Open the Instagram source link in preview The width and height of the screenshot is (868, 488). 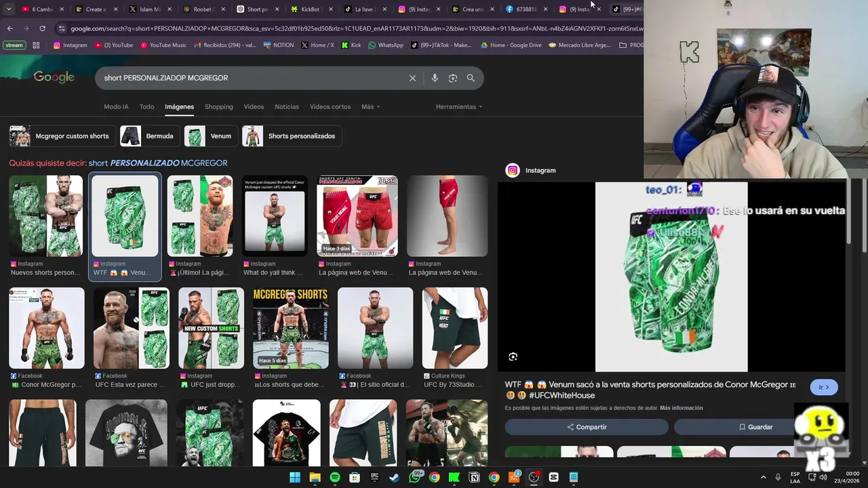click(x=532, y=171)
